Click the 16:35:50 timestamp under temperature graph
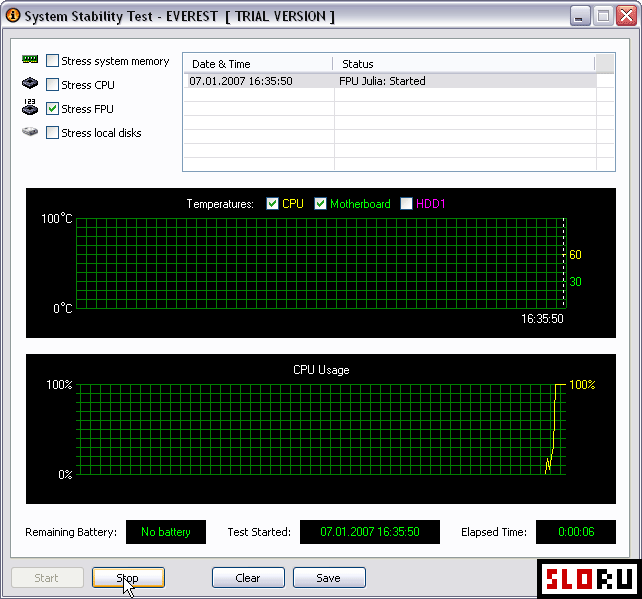The width and height of the screenshot is (642, 599). click(x=542, y=319)
